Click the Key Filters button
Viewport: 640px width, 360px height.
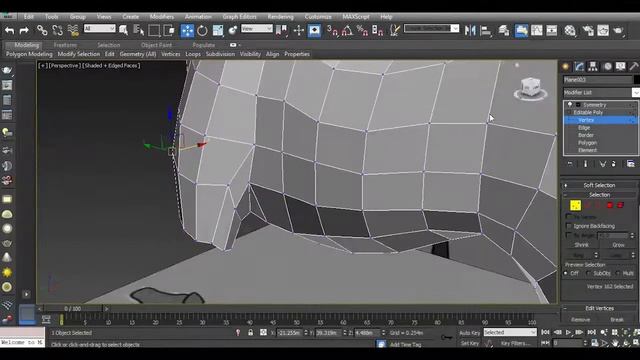(515, 343)
